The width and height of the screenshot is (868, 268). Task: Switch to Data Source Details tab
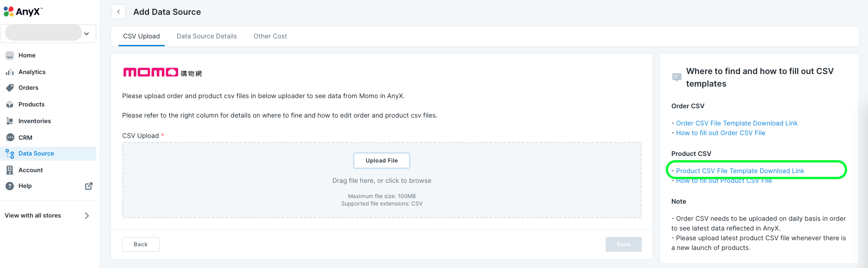tap(207, 36)
